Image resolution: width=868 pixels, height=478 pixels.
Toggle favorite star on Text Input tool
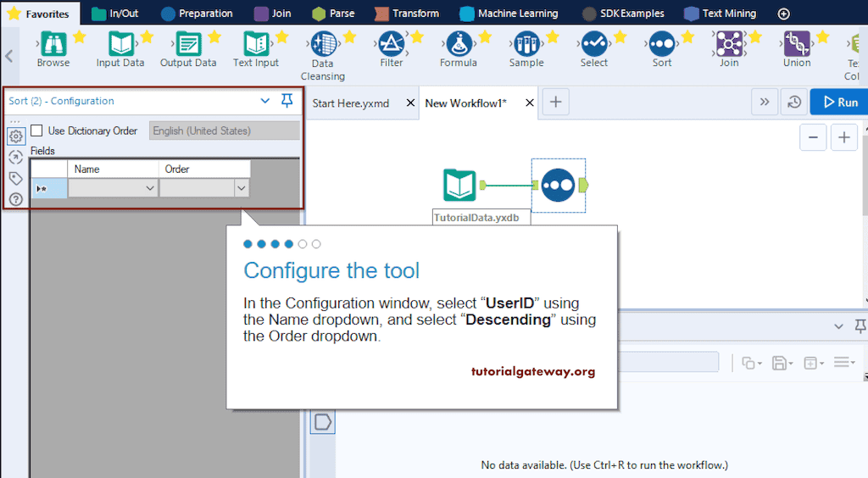281,37
